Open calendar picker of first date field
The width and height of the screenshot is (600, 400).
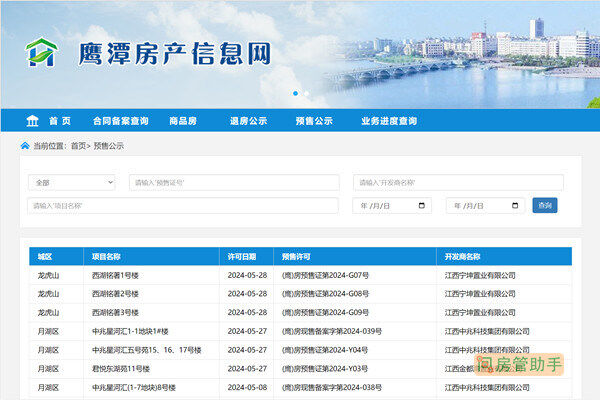(422, 206)
